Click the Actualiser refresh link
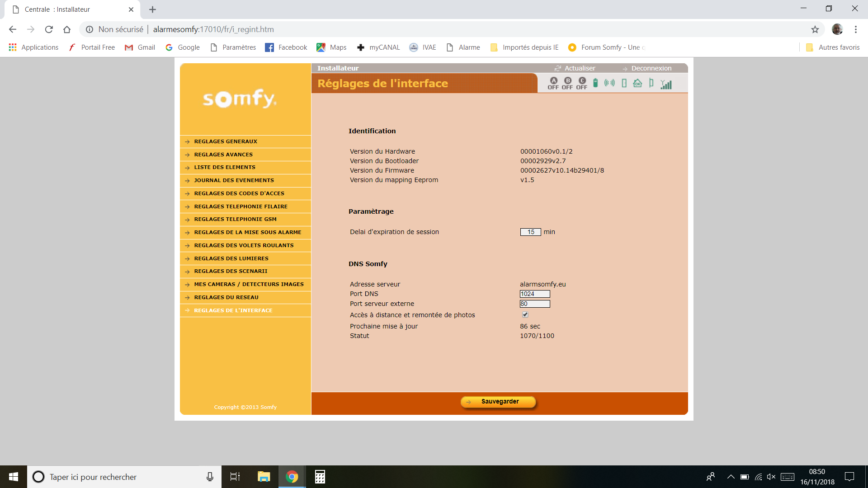This screenshot has width=868, height=488. 580,68
